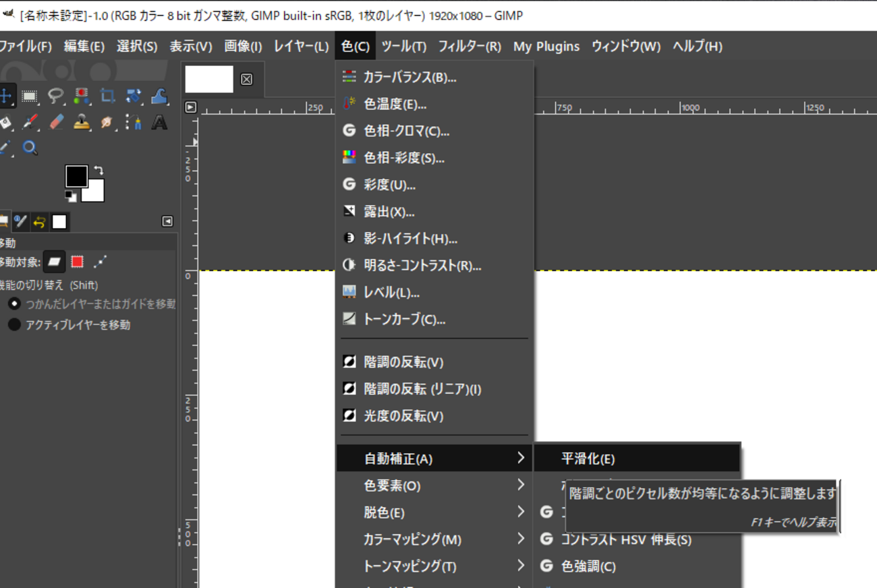The image size is (877, 588).
Task: Select the Zoom magnifier tool
Action: [x=30, y=148]
